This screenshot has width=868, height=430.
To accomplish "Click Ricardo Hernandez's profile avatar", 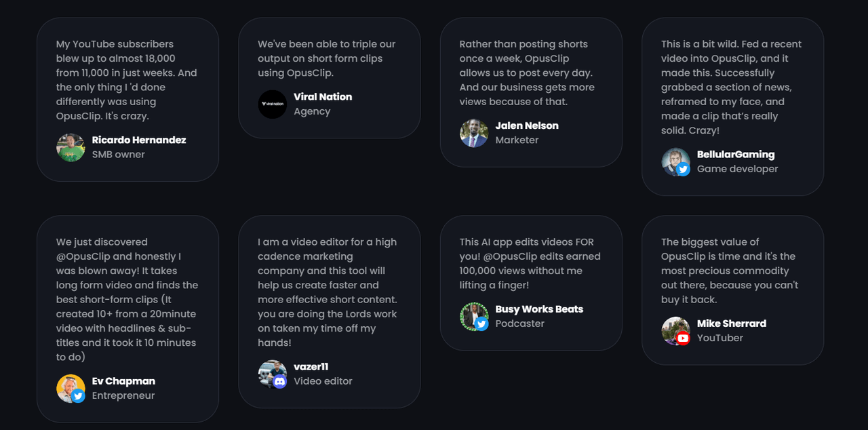I will (x=71, y=147).
